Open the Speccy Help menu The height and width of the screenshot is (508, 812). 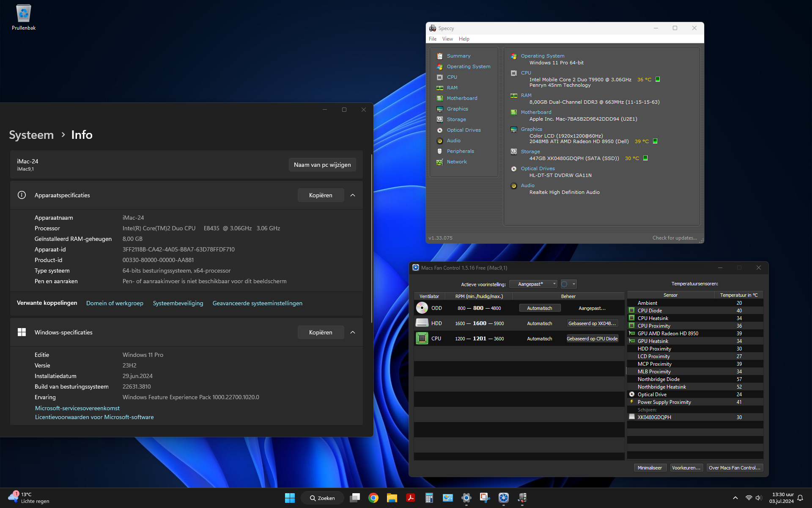pyautogui.click(x=464, y=39)
